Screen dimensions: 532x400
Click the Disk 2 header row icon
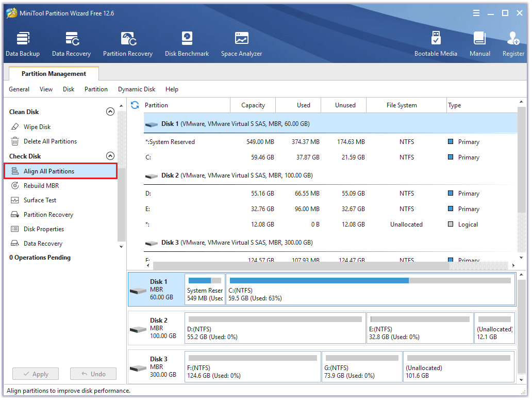click(152, 176)
